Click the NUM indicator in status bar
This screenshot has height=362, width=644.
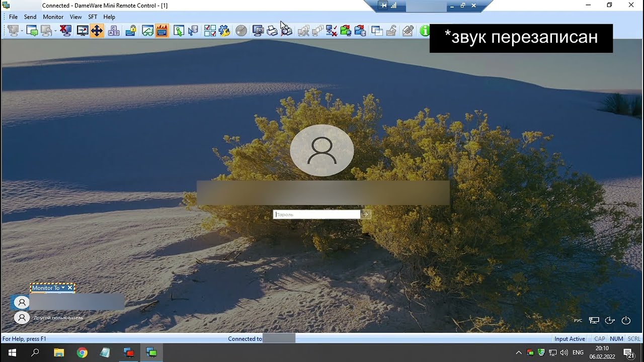click(616, 339)
